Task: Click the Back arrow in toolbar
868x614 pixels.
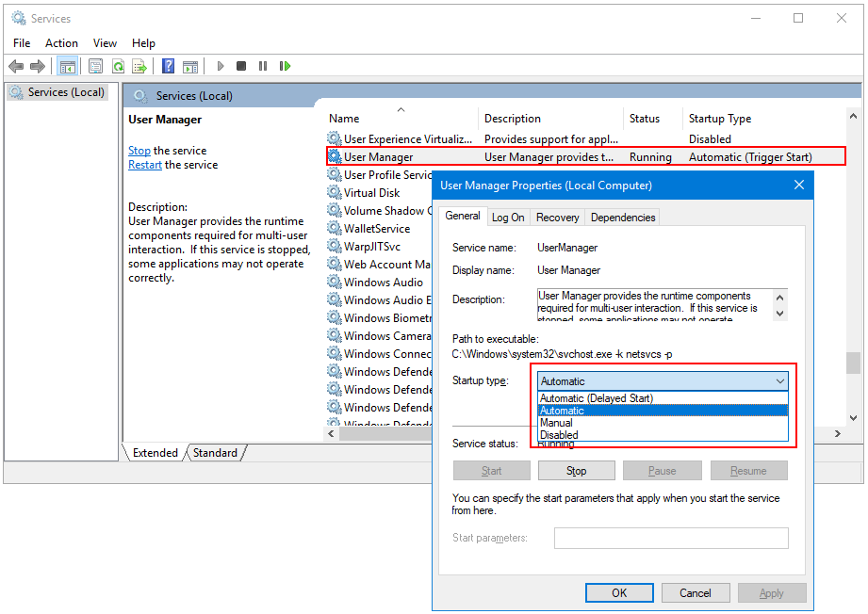Action: (16, 66)
